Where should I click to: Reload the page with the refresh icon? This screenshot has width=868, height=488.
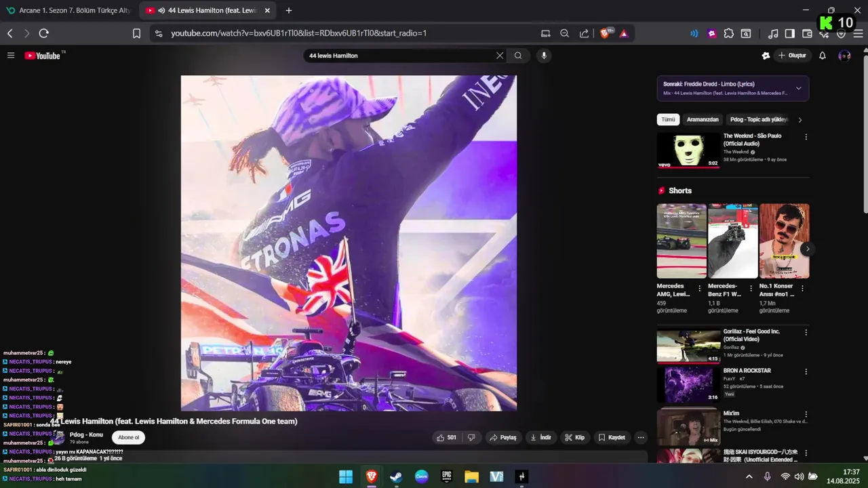coord(44,33)
